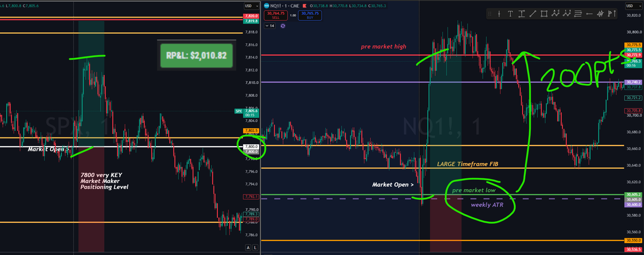
Task: Click the H30,770.8 high value
Action: 339,6
